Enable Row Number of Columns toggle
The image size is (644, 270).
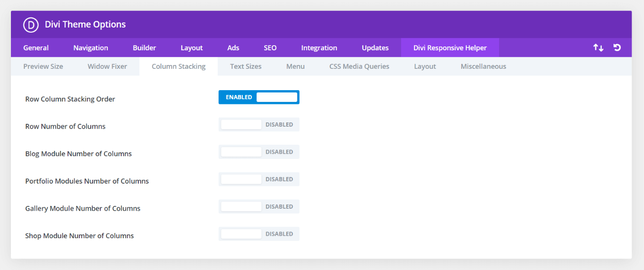259,125
